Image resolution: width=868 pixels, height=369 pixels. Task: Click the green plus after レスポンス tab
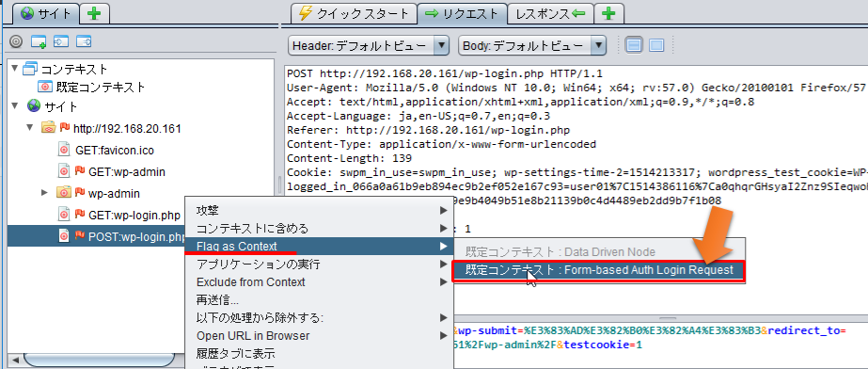[609, 13]
